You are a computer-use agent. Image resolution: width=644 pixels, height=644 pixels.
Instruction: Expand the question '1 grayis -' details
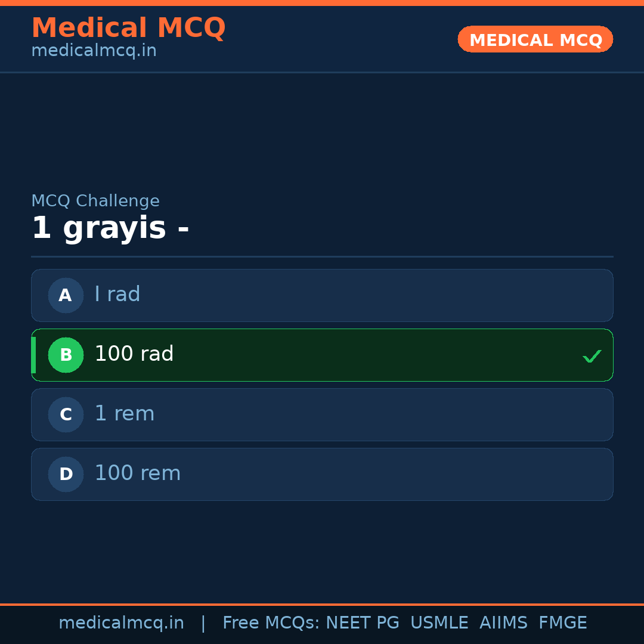tap(110, 228)
